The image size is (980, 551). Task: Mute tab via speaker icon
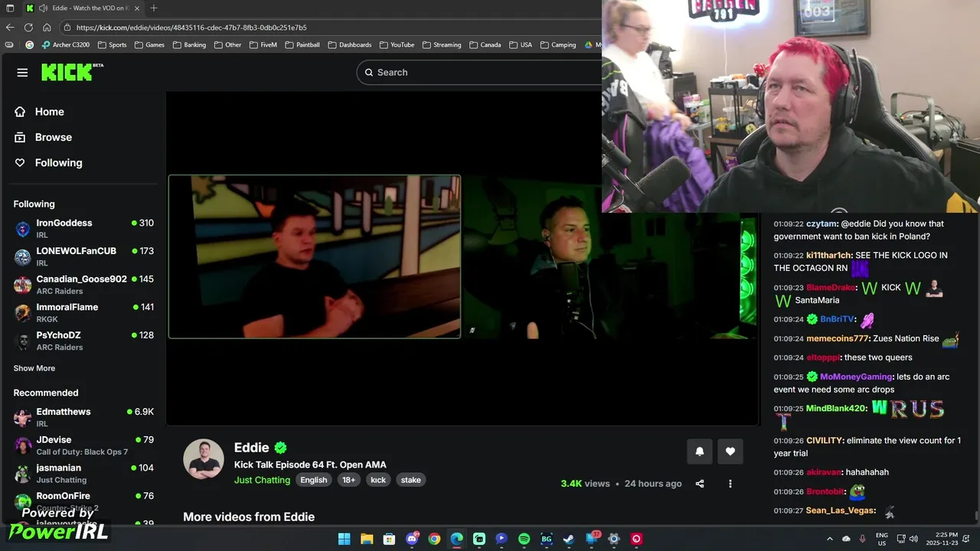pos(43,8)
